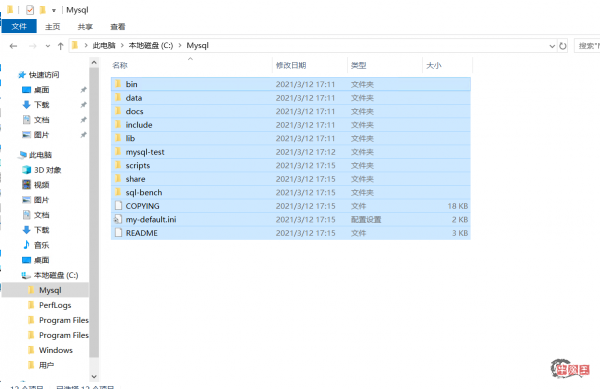Click the search box field
Image resolution: width=600 pixels, height=389 pixels.
(587, 46)
